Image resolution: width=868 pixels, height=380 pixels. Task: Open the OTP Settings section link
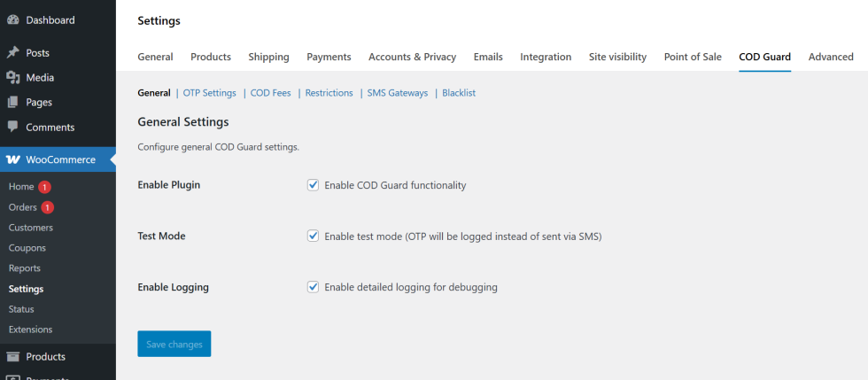[x=209, y=93]
